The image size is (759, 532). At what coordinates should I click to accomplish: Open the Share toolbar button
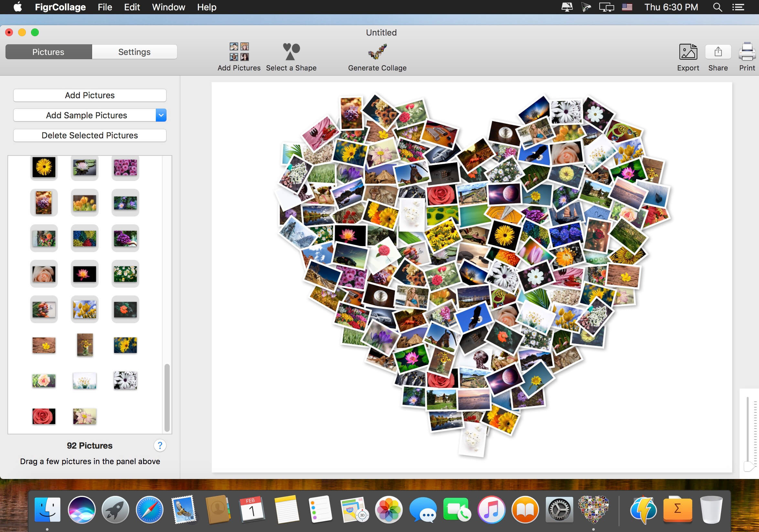718,52
